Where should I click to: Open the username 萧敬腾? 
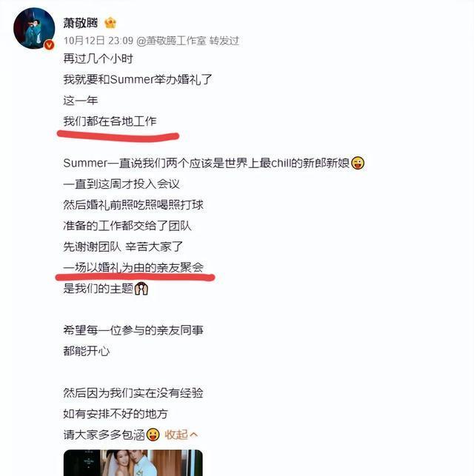click(x=81, y=23)
